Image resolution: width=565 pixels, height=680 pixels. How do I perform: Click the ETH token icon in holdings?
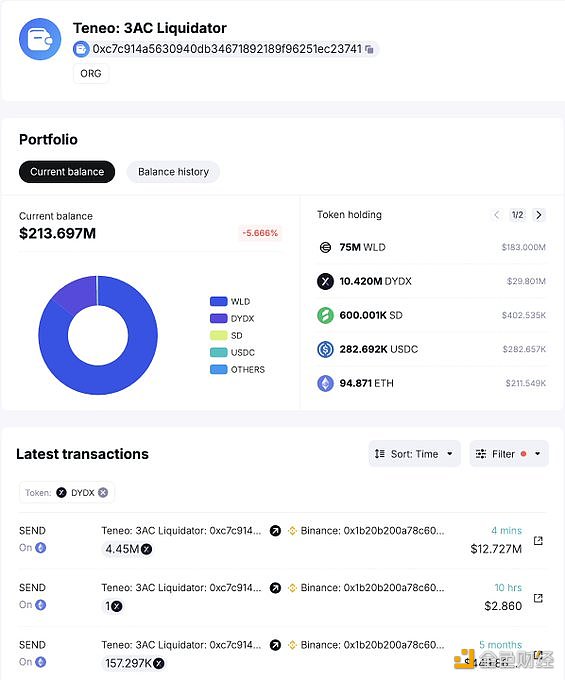pyautogui.click(x=325, y=383)
